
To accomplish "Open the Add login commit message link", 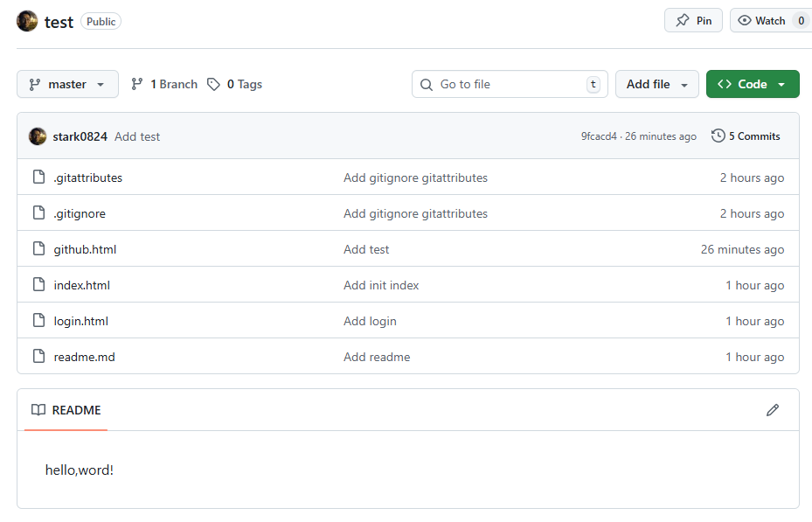I will [x=370, y=321].
